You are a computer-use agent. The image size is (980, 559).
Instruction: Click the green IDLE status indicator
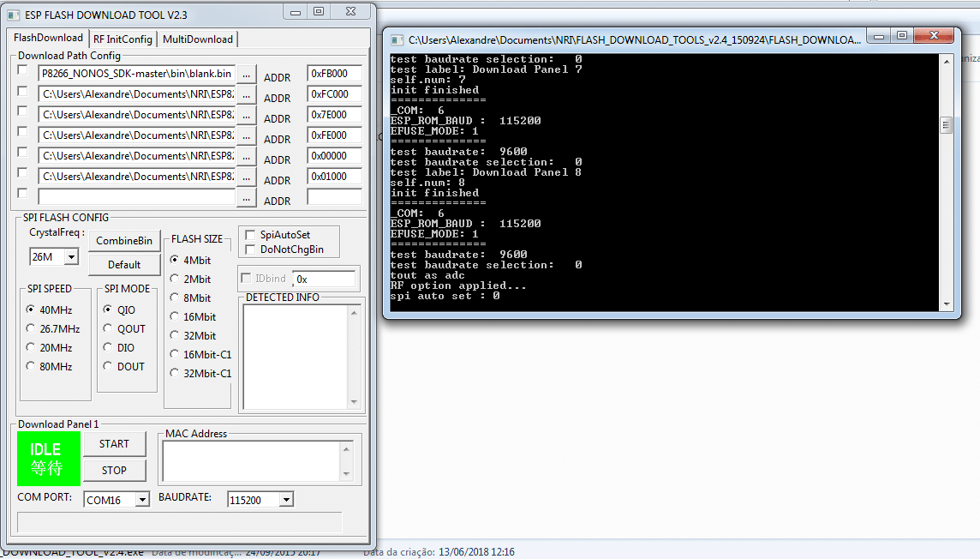[49, 459]
